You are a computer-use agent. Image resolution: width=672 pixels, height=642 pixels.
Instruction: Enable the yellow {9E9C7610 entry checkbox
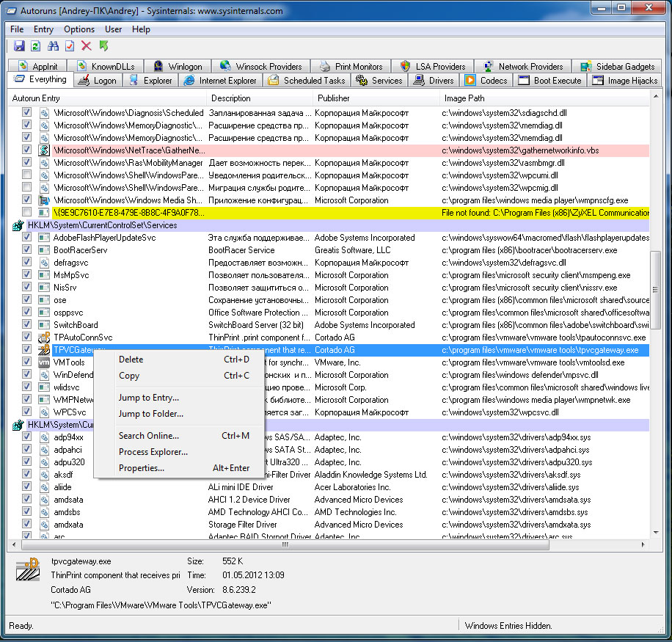click(27, 213)
